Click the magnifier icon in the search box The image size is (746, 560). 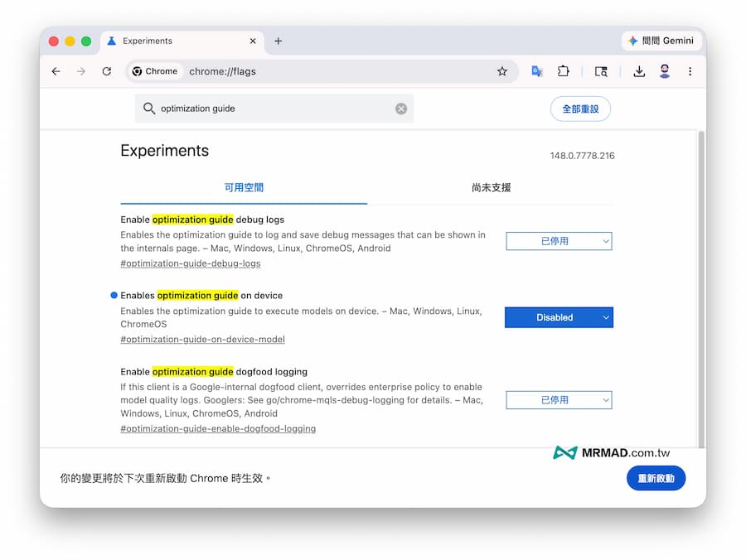click(149, 109)
